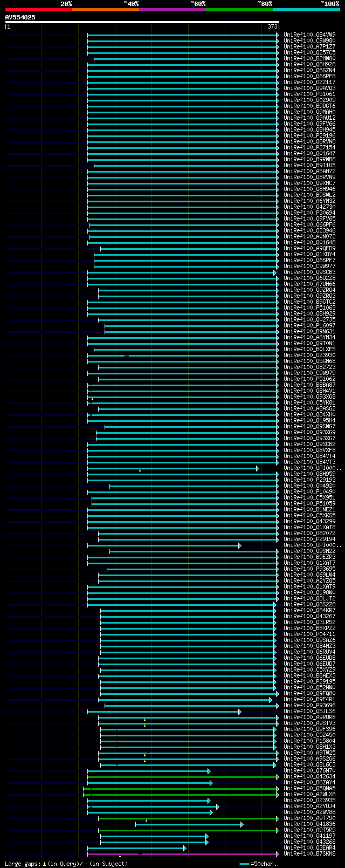Select the UniRef100_A7UH66 label
This screenshot has height=868, width=345.
(309, 284)
